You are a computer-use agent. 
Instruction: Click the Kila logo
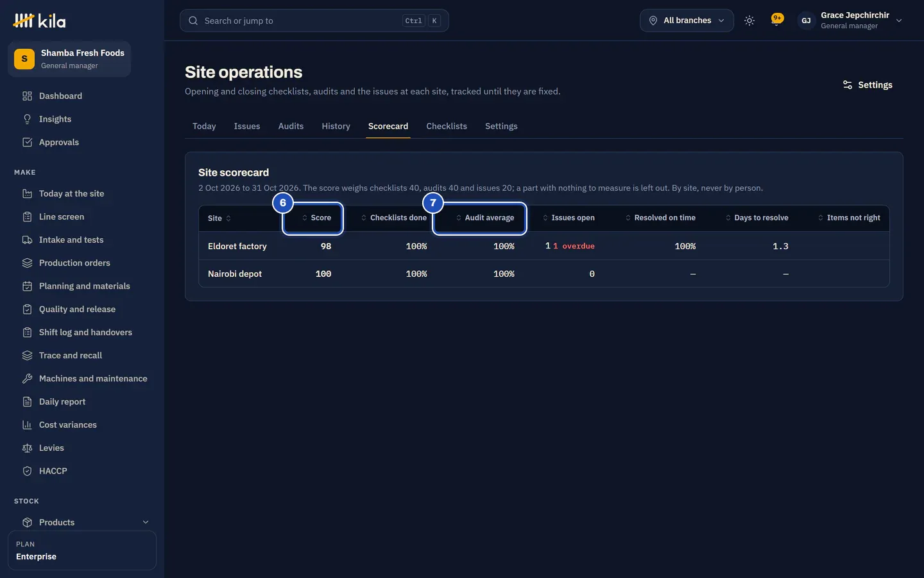point(39,21)
